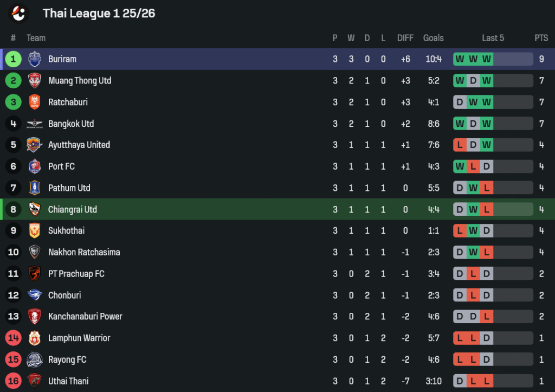Open the Thai League 1 25/26 title
The width and height of the screenshot is (555, 392).
tap(99, 14)
